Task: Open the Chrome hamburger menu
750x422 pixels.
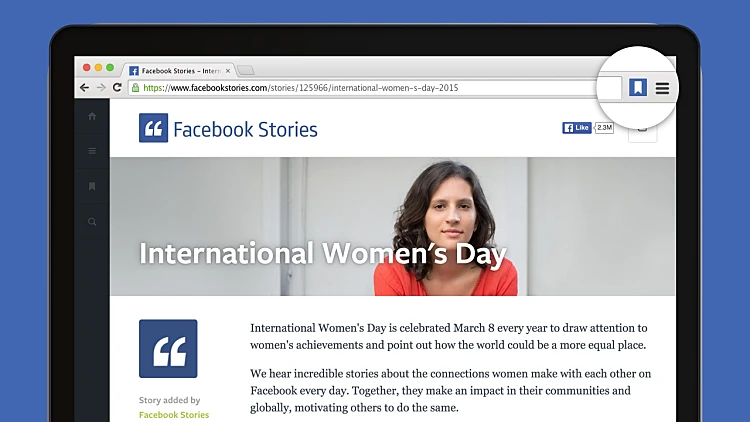Action: [662, 88]
